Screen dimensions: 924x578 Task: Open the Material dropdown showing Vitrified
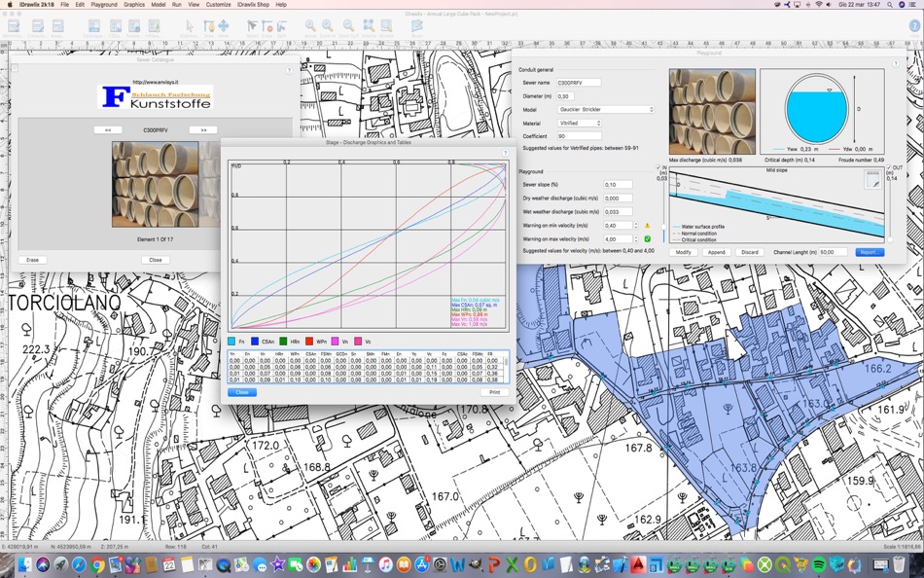tap(579, 123)
